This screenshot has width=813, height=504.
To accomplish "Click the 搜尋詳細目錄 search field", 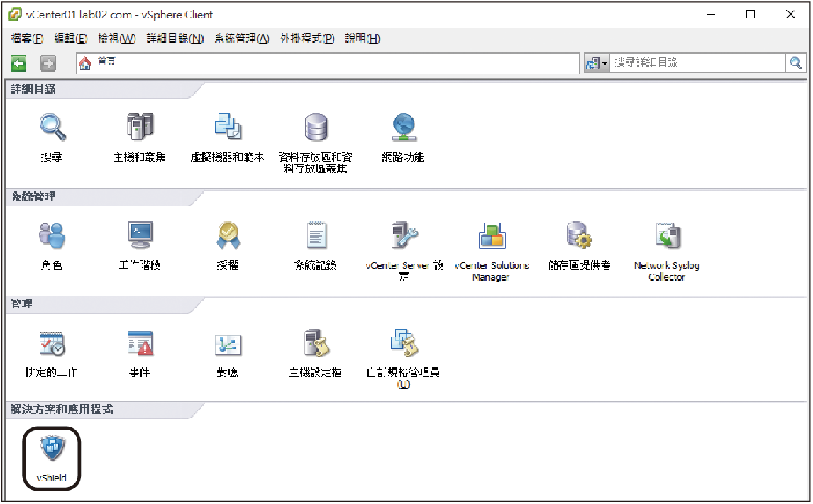I will tap(697, 63).
